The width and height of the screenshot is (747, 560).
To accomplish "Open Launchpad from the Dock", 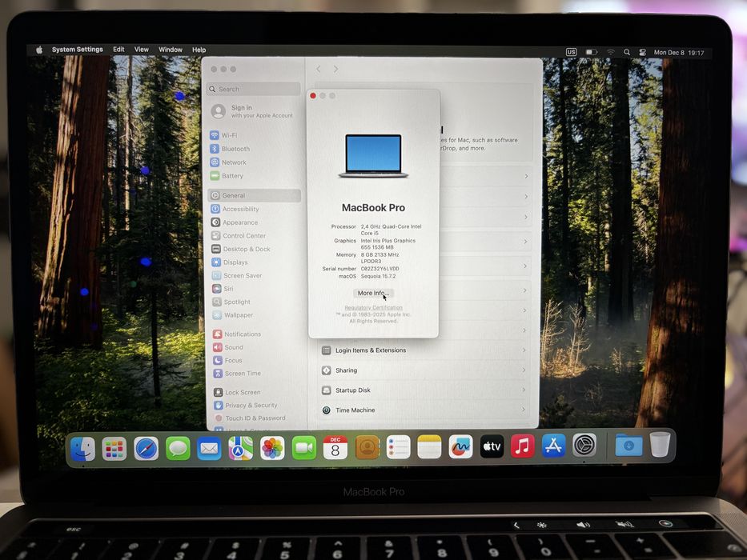I will click(x=114, y=449).
